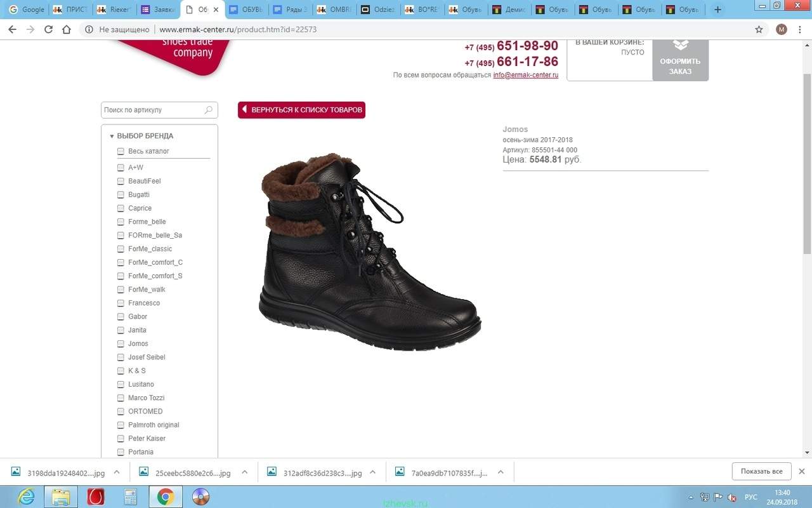The width and height of the screenshot is (812, 508).
Task: Launch Internet Explorer from taskbar
Action: [x=27, y=496]
